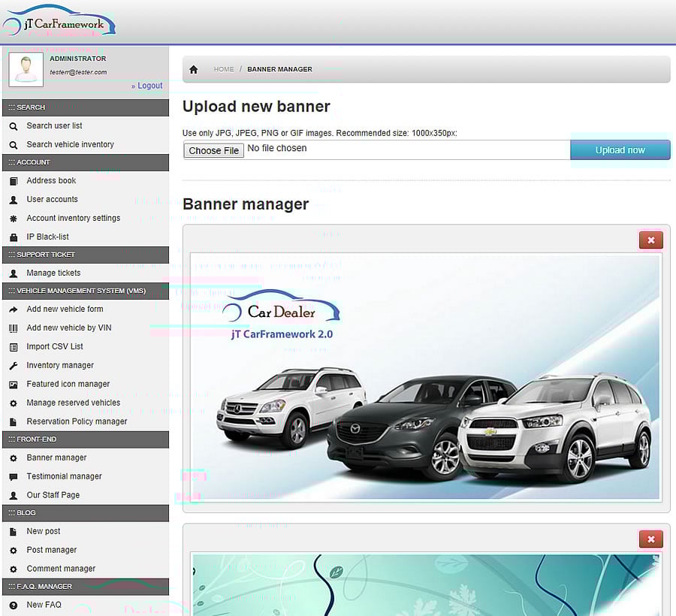Screen dimensions: 676x616
Task: Click the administrator avatar picture
Action: tap(26, 69)
